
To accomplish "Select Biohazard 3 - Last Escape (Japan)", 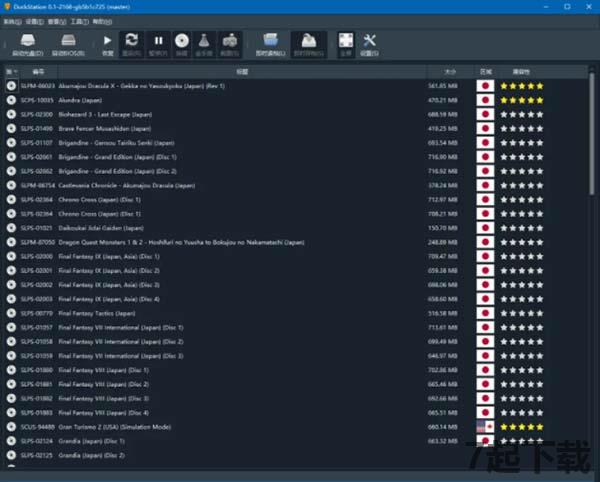I will (x=105, y=114).
